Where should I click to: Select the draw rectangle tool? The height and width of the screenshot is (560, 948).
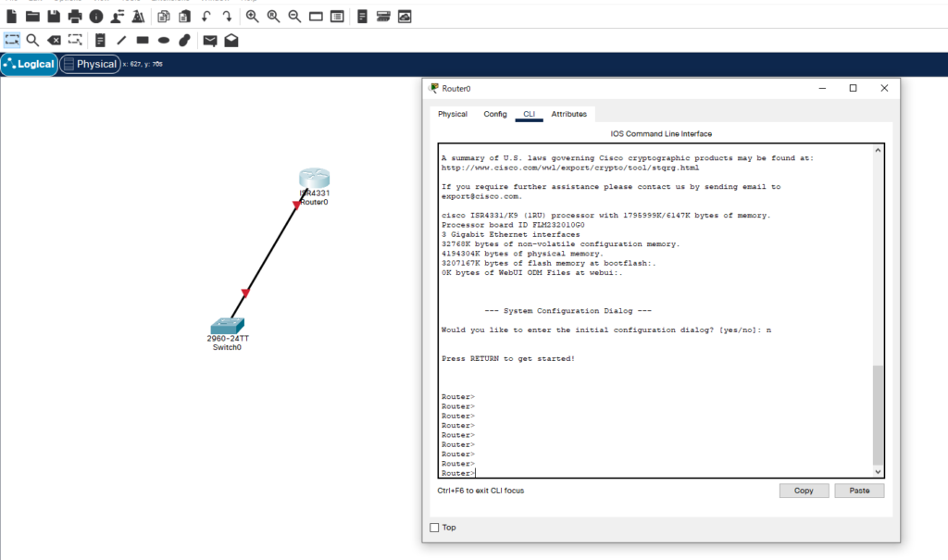[143, 41]
